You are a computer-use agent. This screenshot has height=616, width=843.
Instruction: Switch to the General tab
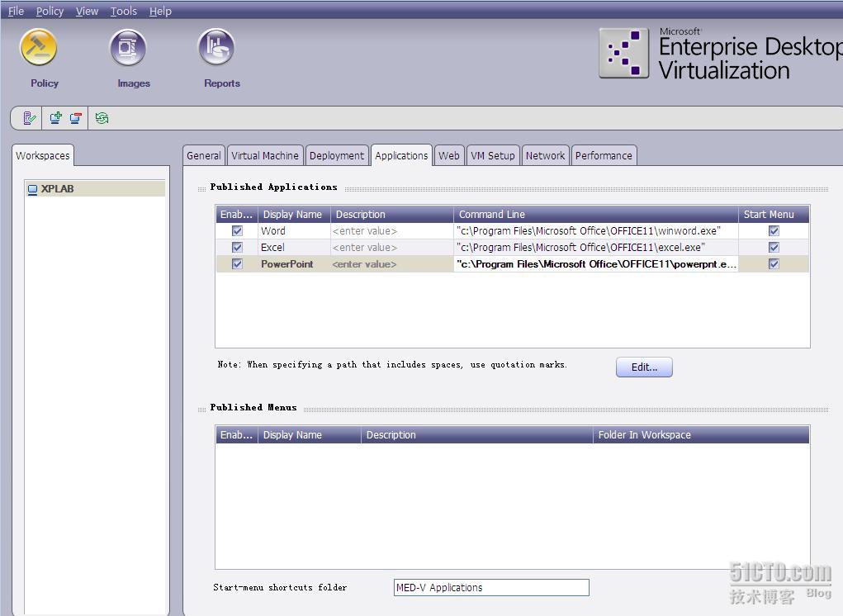point(204,156)
